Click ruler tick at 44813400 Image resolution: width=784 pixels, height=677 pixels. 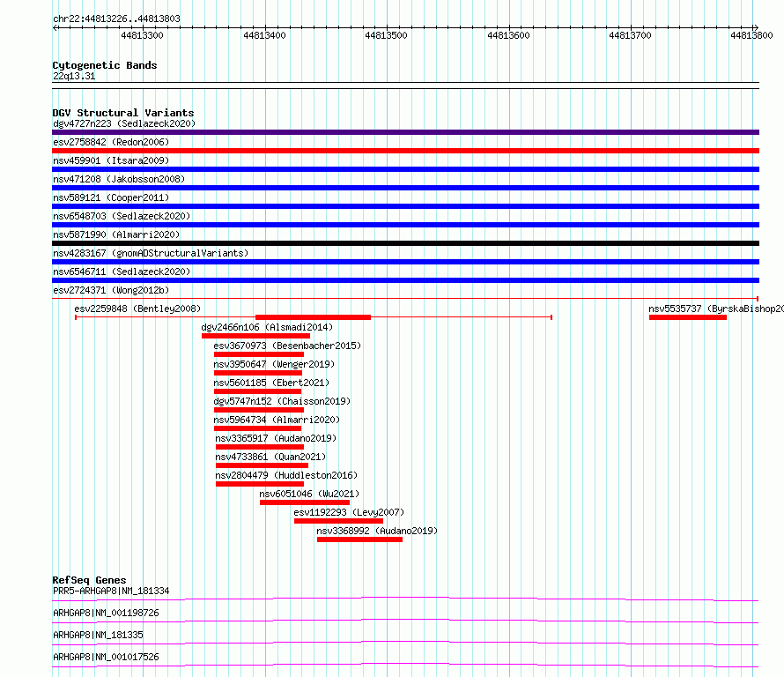pos(265,35)
